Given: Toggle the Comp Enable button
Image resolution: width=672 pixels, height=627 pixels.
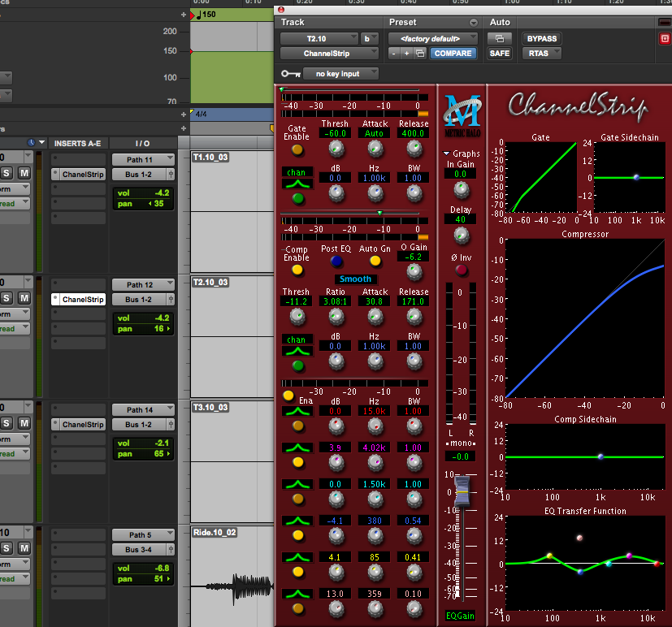Looking at the screenshot, I should coord(297,270).
